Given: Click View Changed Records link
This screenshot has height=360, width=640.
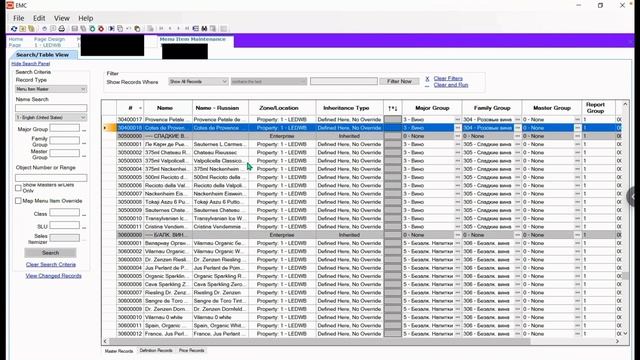Looking at the screenshot, I should pos(53,276).
